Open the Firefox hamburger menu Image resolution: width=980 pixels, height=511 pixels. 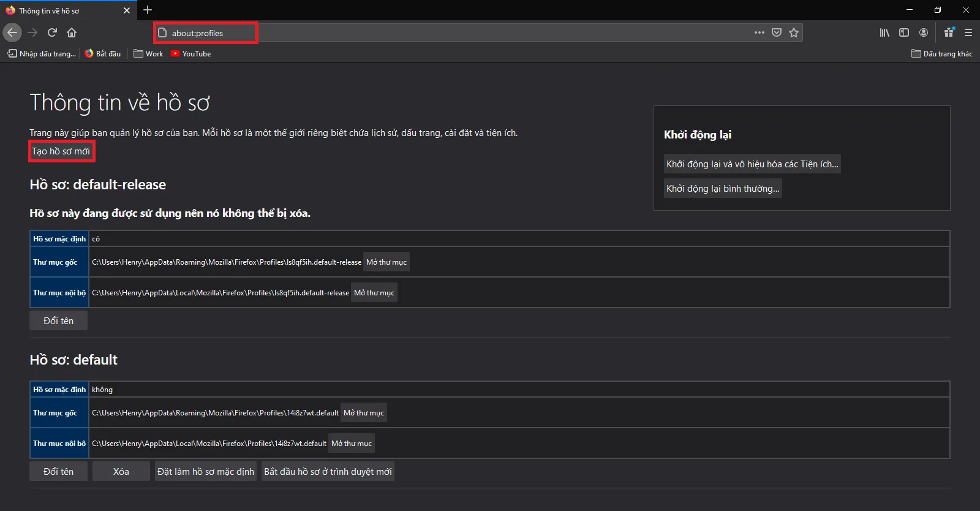(968, 32)
